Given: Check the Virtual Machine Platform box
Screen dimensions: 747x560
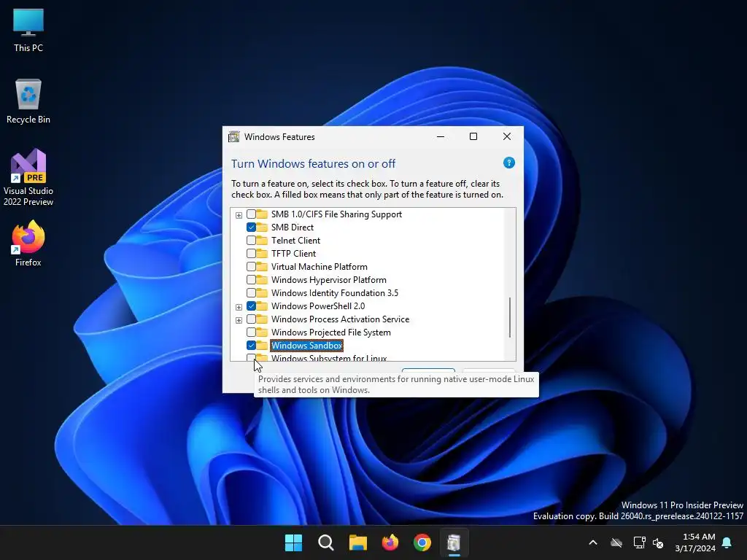Looking at the screenshot, I should coord(251,267).
